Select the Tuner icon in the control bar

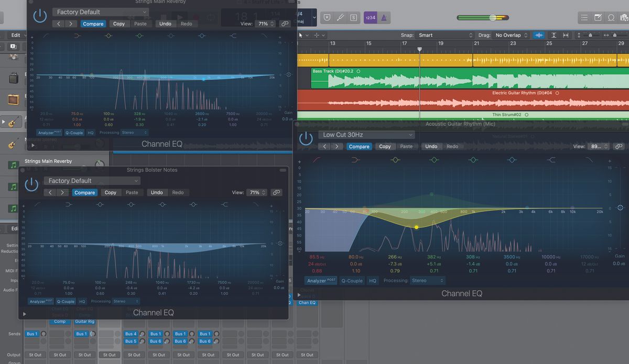pyautogui.click(x=340, y=17)
